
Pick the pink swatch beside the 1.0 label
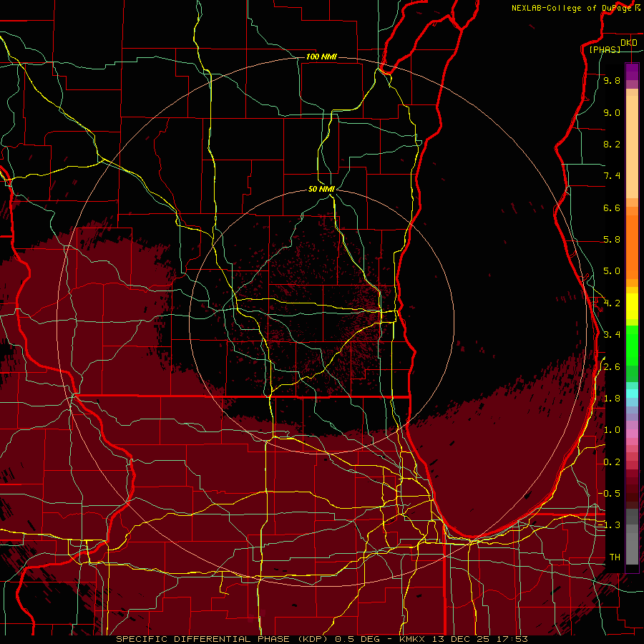coord(632,432)
